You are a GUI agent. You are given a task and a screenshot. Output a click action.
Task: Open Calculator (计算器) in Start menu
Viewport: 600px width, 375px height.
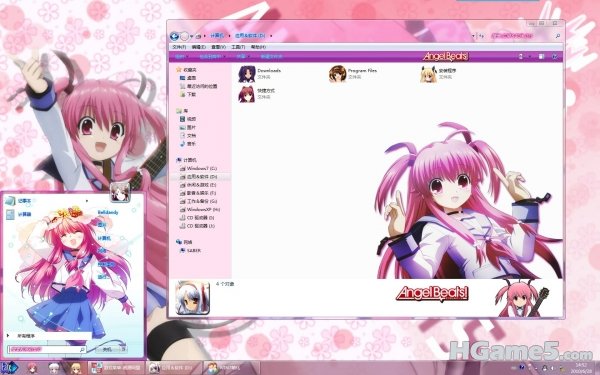[x=19, y=215]
